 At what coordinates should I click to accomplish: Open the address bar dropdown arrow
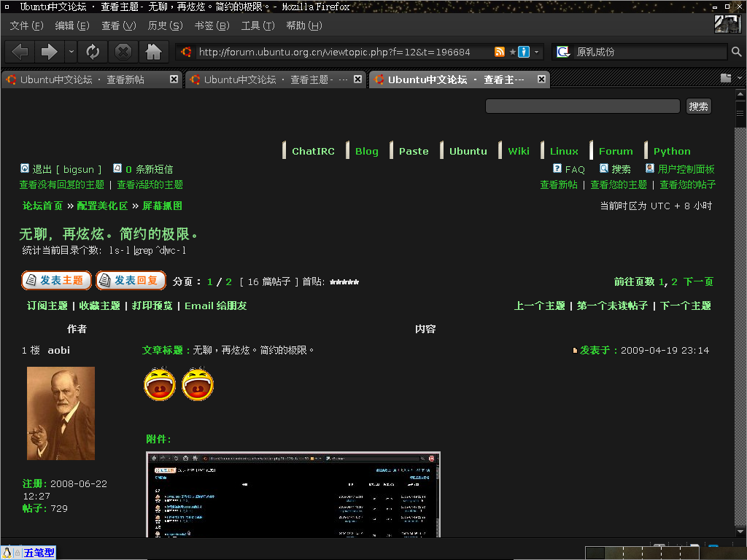[536, 52]
